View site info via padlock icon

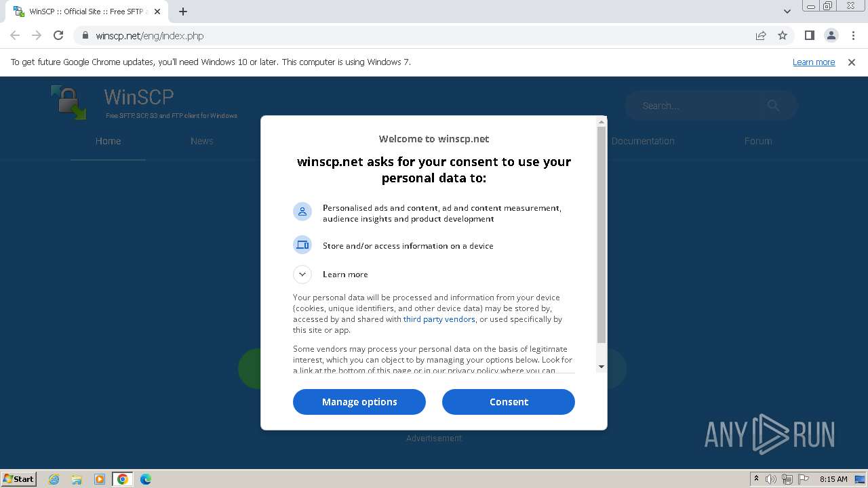pos(85,35)
